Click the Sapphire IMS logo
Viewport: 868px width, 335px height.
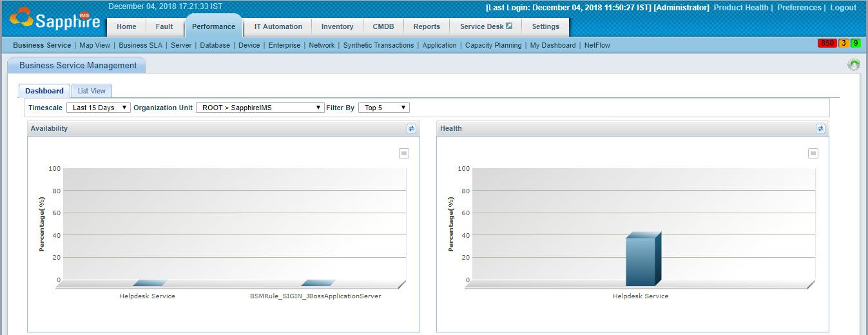coord(54,20)
